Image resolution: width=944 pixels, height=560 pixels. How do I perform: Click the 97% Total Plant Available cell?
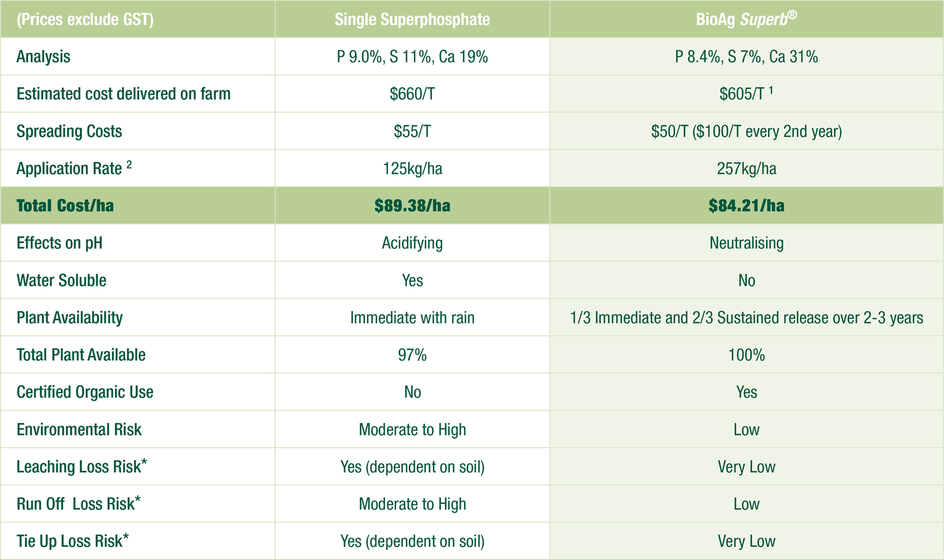click(412, 355)
